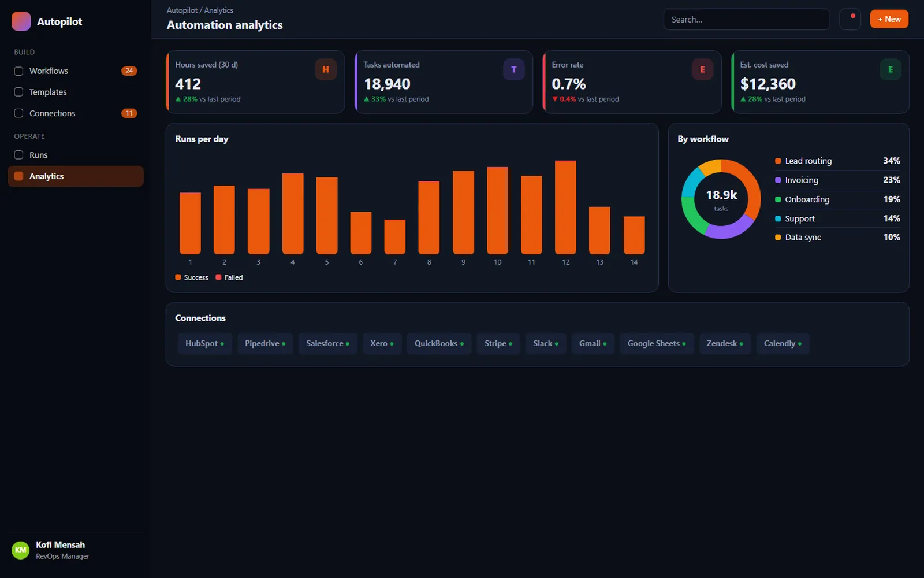924x578 pixels.
Task: Open the Slack connection chip
Action: pos(546,343)
